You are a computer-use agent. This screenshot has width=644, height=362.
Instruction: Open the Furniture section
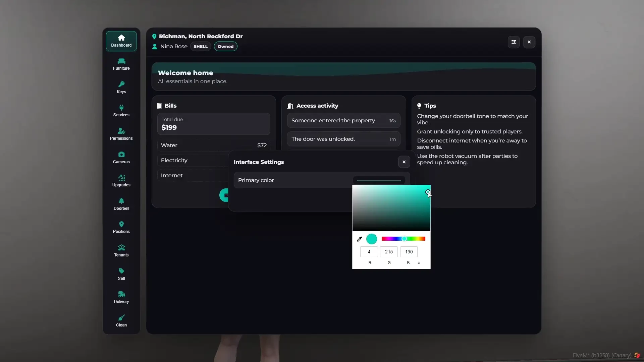(121, 64)
